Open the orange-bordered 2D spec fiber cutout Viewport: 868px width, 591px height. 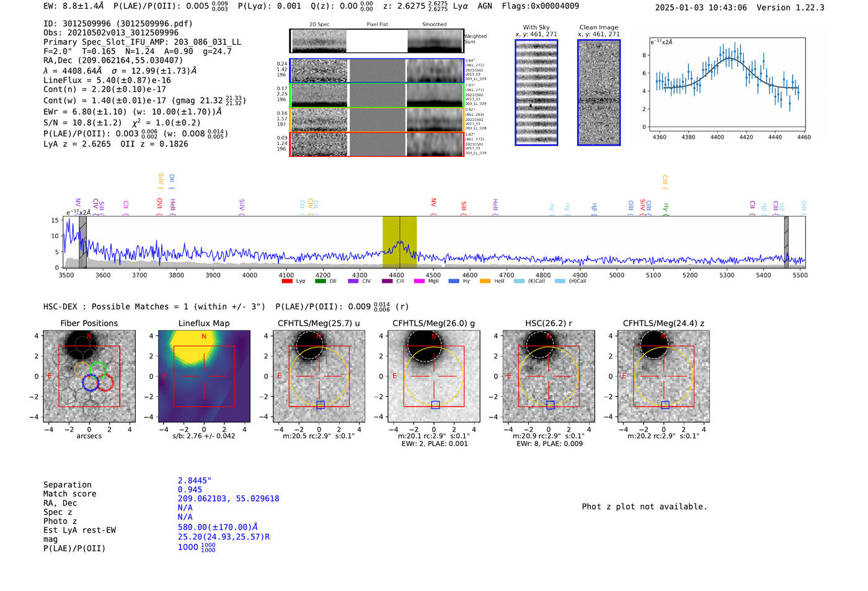tap(376, 120)
